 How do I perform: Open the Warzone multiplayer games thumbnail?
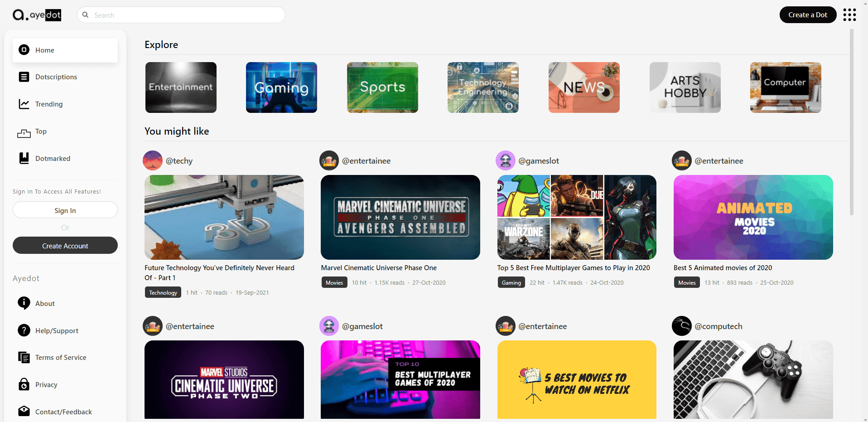coord(577,218)
